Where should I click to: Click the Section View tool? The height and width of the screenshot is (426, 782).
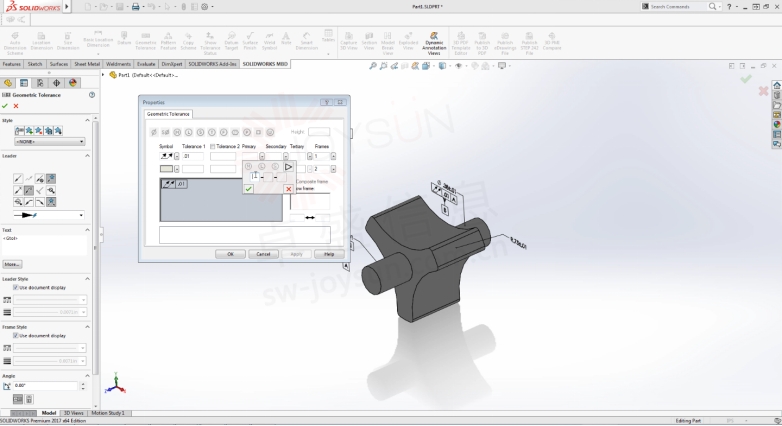pos(369,41)
